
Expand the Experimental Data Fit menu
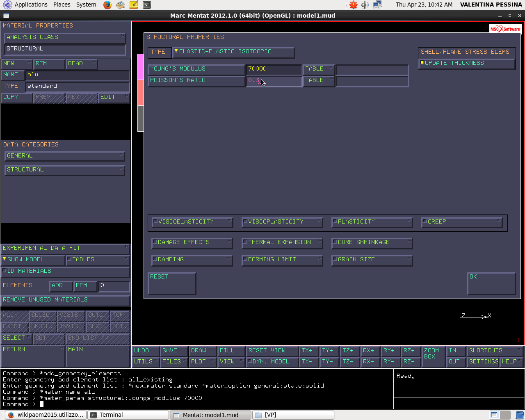65,249
